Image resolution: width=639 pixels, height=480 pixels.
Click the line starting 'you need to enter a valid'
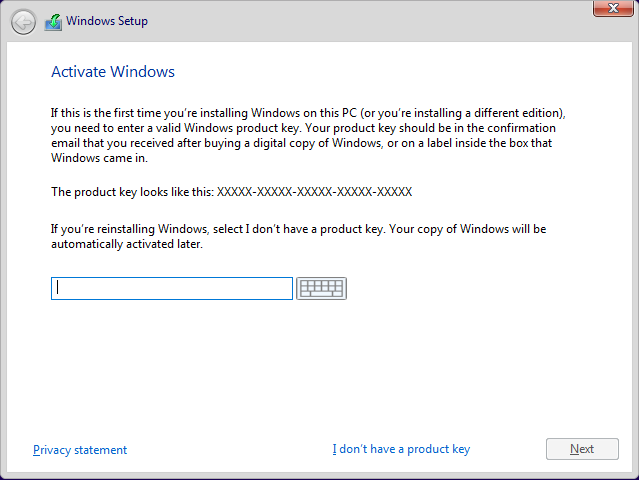tap(303, 128)
